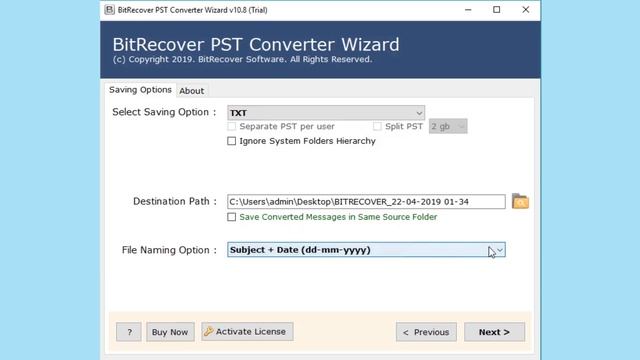Open the Select Saving Option dropdown showing TXT
The image size is (640, 360).
tap(326, 113)
